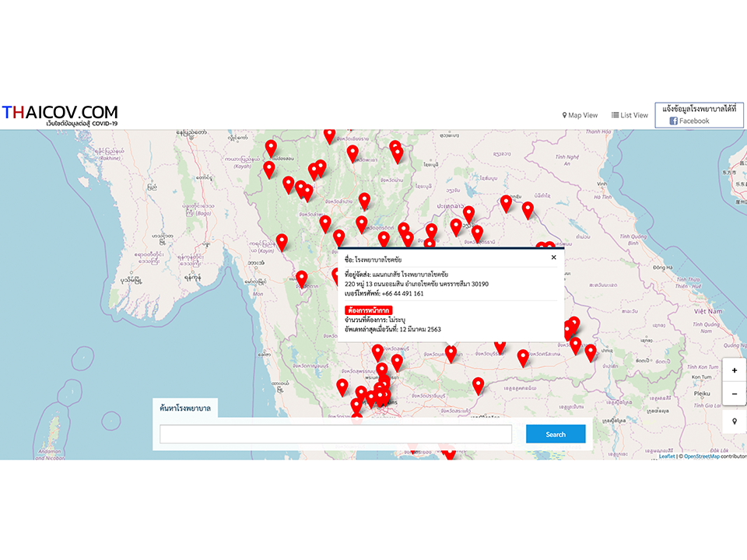The image size is (747, 560).
Task: Zoom in on the map
Action: [x=735, y=371]
